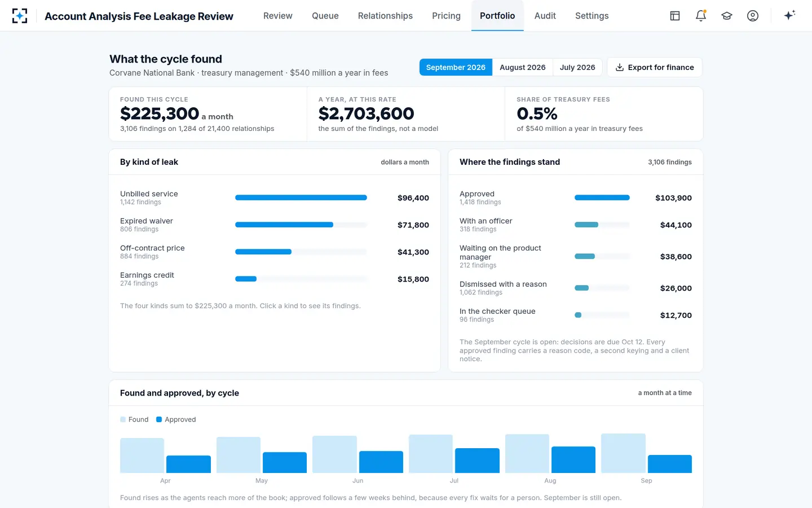Toggle the Approved legend swatch
812x508 pixels.
coord(159,419)
